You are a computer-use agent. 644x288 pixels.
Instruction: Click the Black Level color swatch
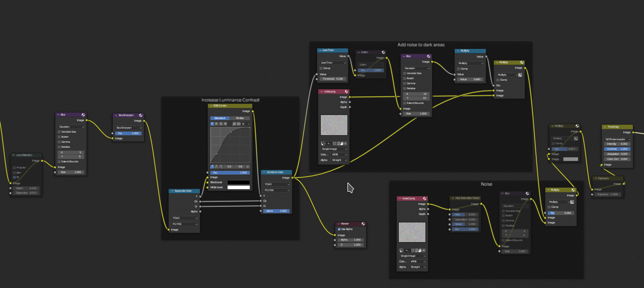point(238,182)
